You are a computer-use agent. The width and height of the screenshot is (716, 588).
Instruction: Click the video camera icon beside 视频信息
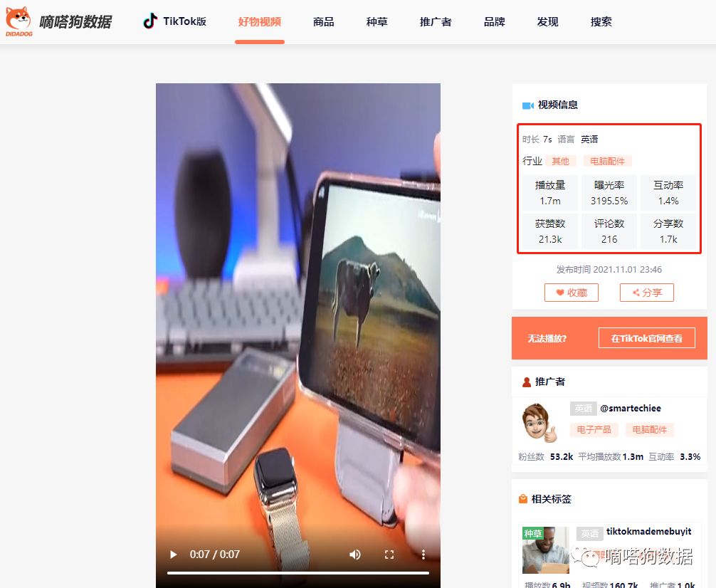tap(527, 105)
